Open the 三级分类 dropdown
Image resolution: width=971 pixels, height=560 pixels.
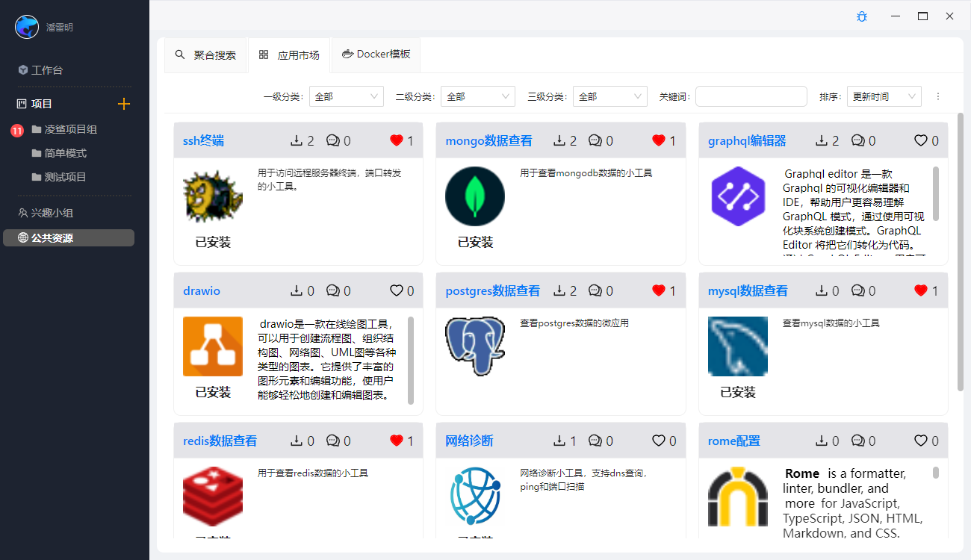pyautogui.click(x=609, y=96)
